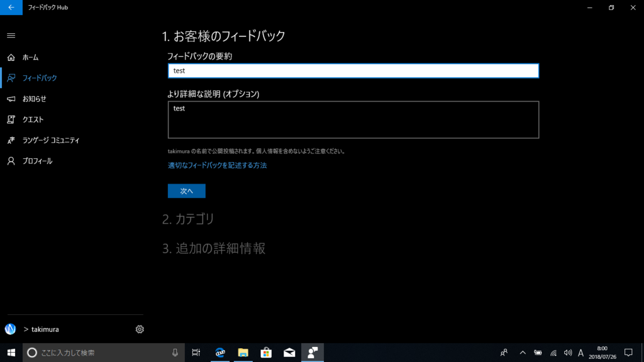Go to ホーム in the sidebar
This screenshot has width=644, height=362.
tap(30, 57)
